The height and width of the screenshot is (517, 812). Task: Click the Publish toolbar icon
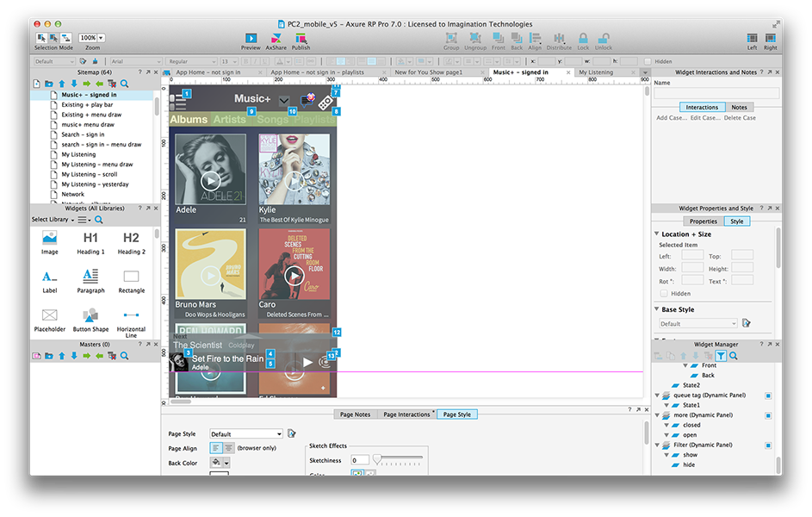[301, 38]
